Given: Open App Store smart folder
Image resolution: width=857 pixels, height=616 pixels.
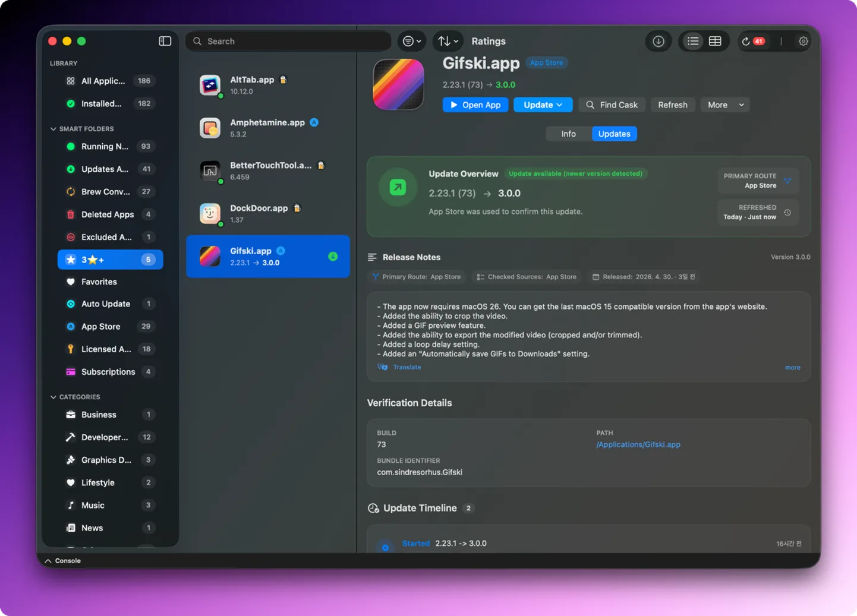Looking at the screenshot, I should tap(110, 326).
